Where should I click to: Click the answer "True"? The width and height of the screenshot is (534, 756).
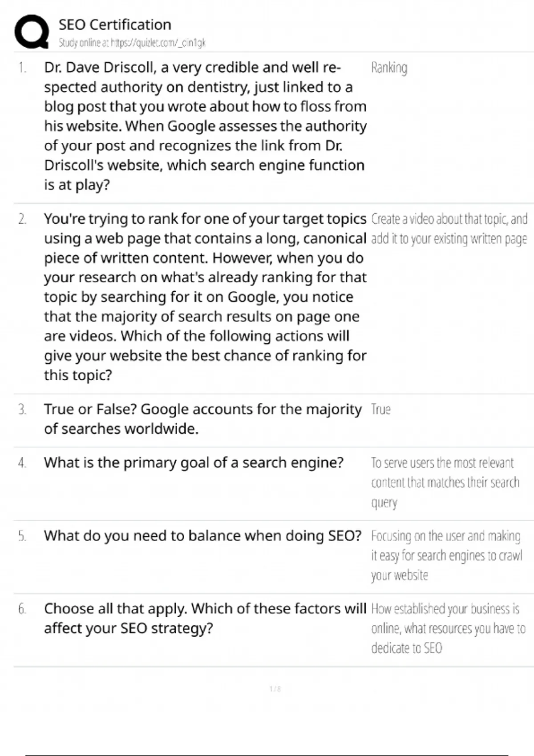(380, 410)
